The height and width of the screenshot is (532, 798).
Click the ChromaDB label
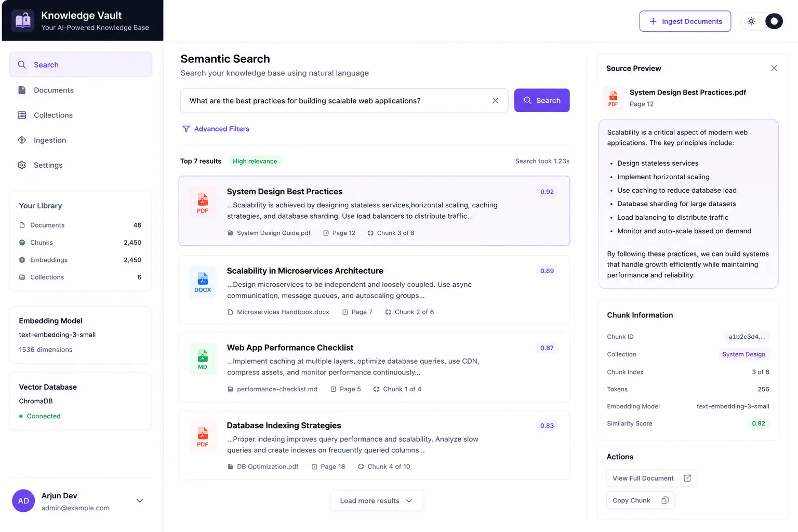point(36,401)
